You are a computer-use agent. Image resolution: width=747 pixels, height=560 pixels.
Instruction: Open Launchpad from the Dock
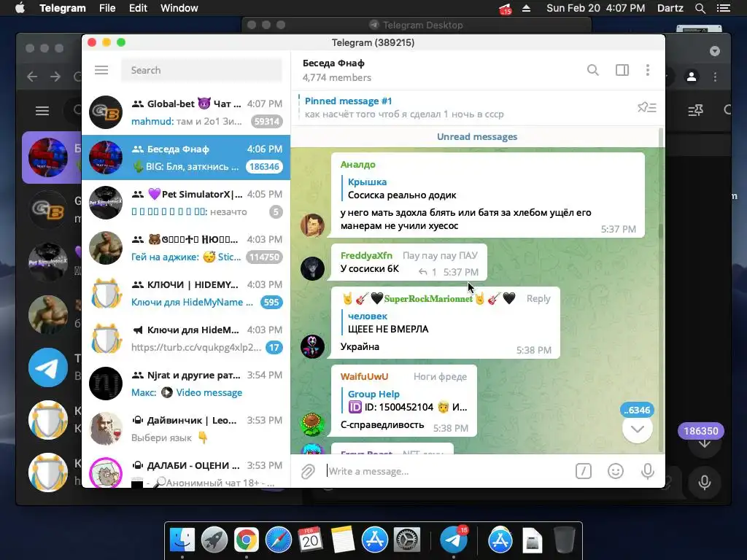click(x=214, y=540)
